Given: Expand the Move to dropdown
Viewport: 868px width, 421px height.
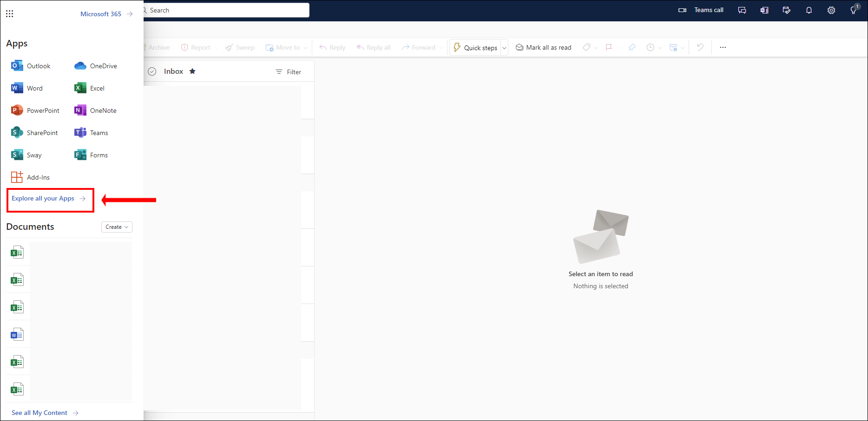Looking at the screenshot, I should (305, 48).
